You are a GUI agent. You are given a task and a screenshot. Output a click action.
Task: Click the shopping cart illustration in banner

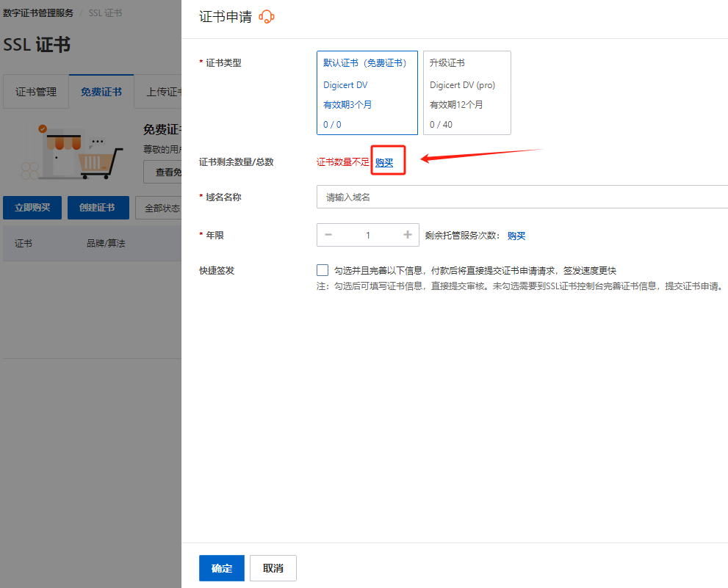[x=98, y=161]
